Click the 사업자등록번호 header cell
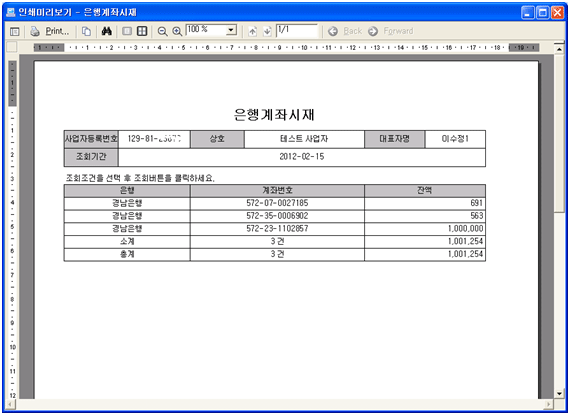 click(x=91, y=139)
